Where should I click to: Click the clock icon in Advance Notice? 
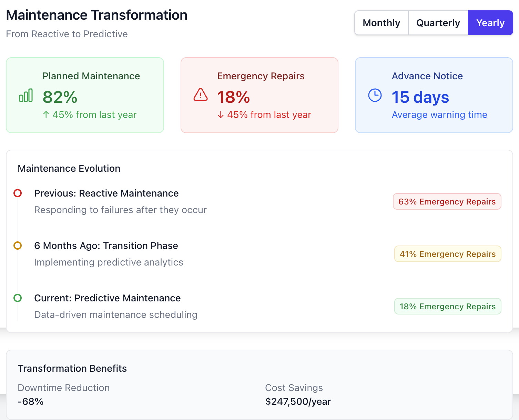pyautogui.click(x=375, y=95)
